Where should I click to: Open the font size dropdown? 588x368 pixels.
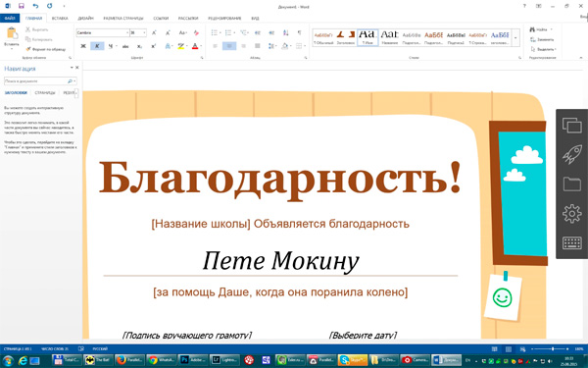pyautogui.click(x=144, y=33)
